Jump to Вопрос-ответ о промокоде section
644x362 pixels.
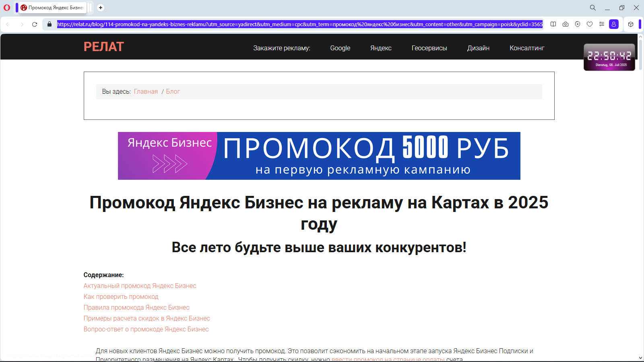click(x=146, y=329)
